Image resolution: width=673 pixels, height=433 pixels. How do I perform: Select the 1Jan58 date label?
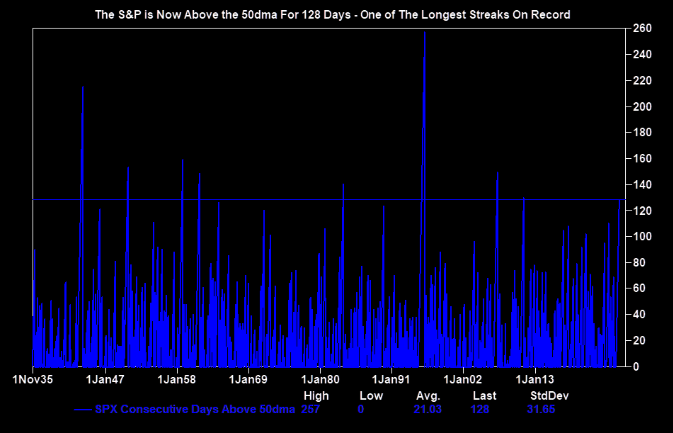tap(176, 380)
